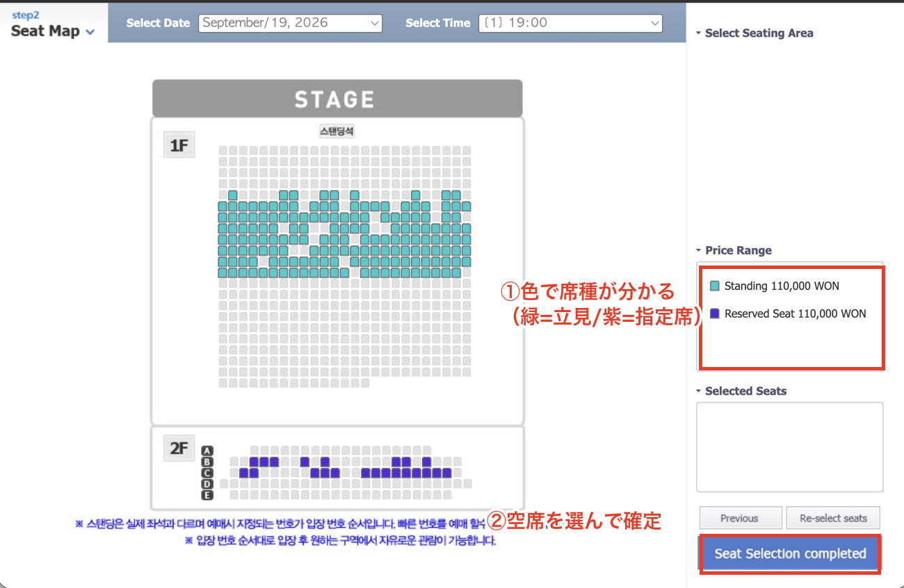The width and height of the screenshot is (904, 588).
Task: Click the purple Reserved Seat swatch
Action: (x=715, y=313)
